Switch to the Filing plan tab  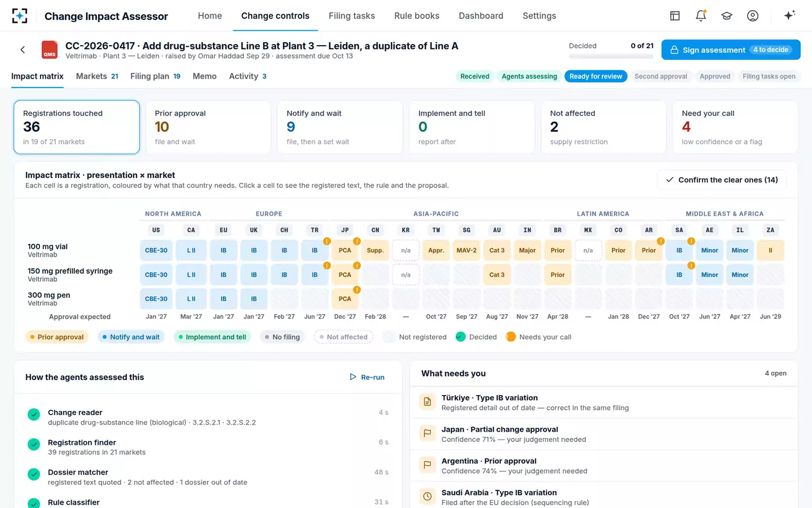tap(155, 76)
